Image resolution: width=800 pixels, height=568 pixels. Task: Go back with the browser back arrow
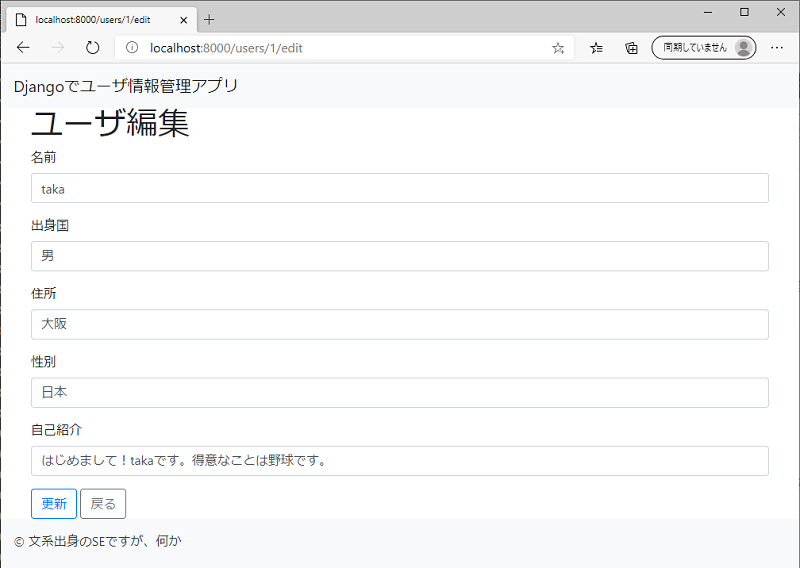tap(23, 47)
